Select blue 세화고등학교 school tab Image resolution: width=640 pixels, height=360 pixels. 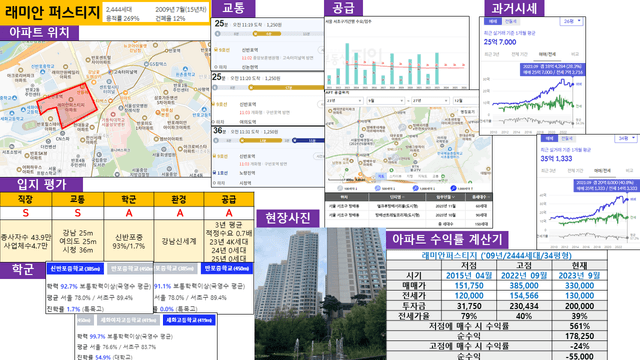[x=189, y=320]
